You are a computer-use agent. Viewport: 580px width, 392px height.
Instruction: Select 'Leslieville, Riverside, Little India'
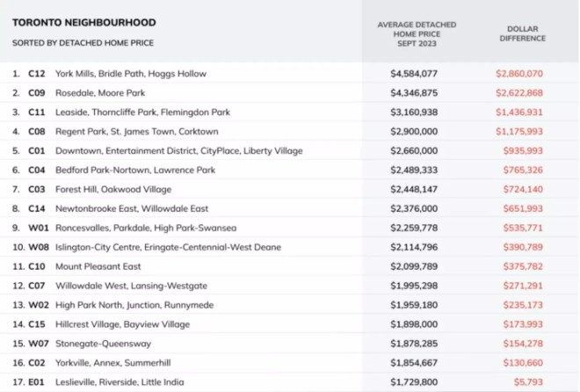[x=120, y=382]
